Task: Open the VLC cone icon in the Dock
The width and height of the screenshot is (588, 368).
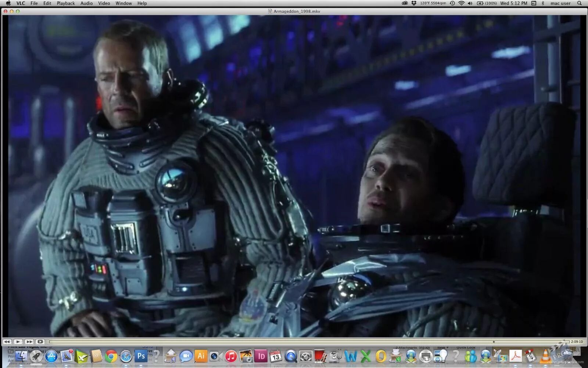Action: pyautogui.click(x=545, y=356)
